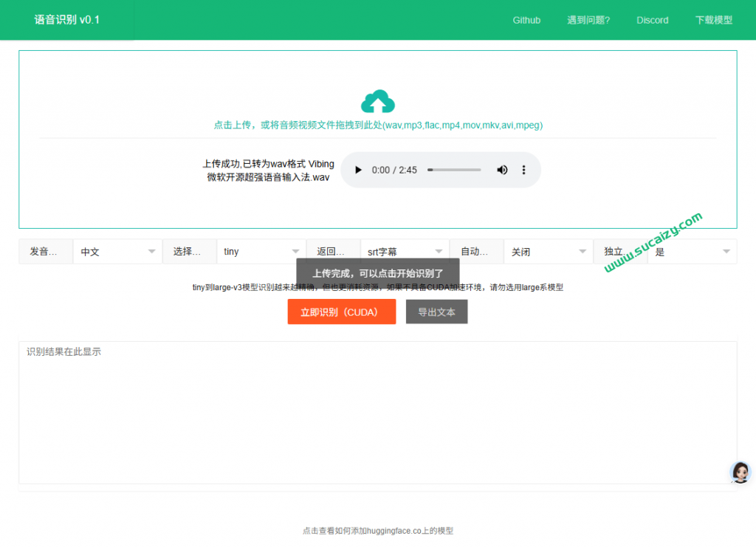Viewport: 756px width, 547px height.
Task: Click the cloud upload icon
Action: click(378, 102)
